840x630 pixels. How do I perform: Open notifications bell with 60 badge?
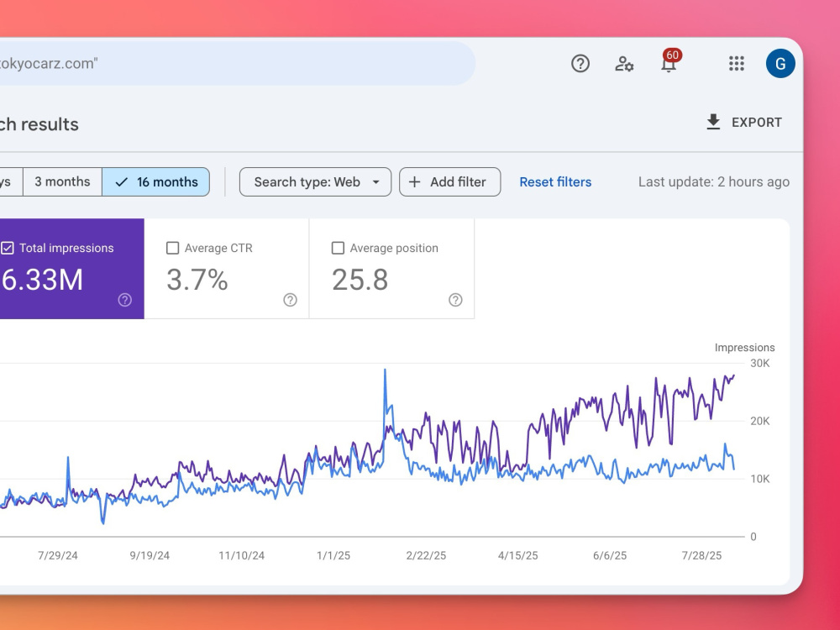(669, 61)
